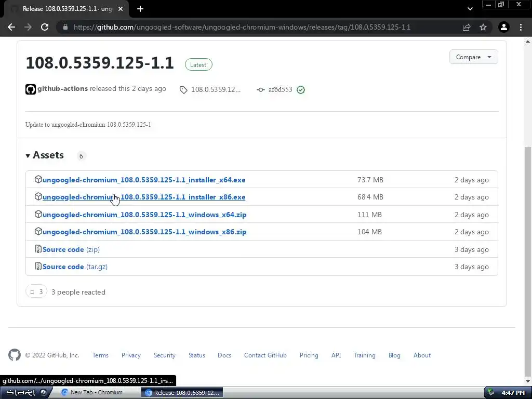The image size is (532, 399).
Task: Bookmark this page with the star
Action: pyautogui.click(x=483, y=27)
